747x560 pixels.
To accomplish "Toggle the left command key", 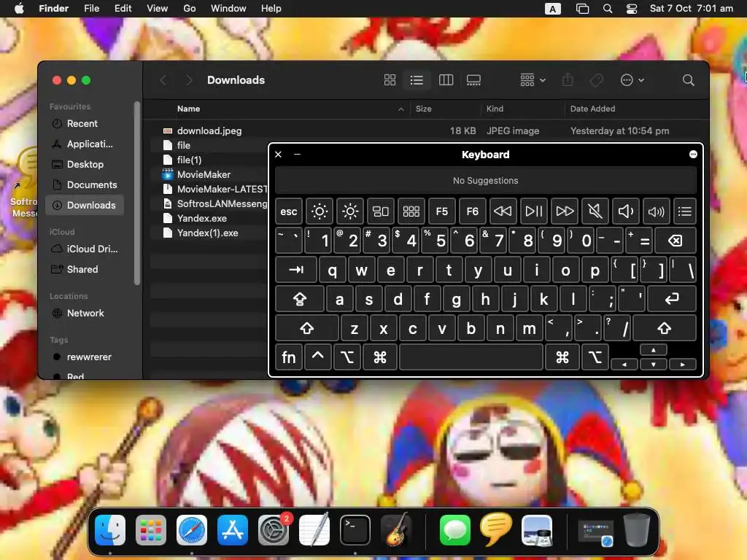I will (x=379, y=357).
